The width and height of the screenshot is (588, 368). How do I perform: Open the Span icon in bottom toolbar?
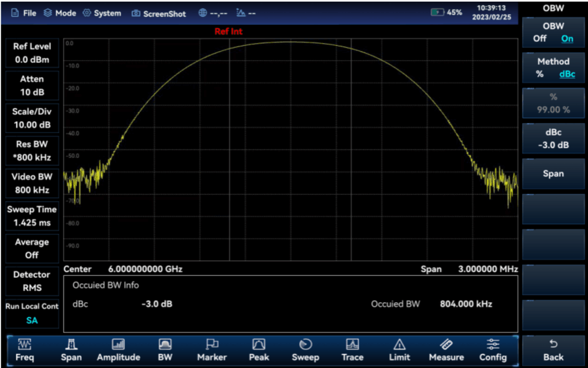point(71,345)
